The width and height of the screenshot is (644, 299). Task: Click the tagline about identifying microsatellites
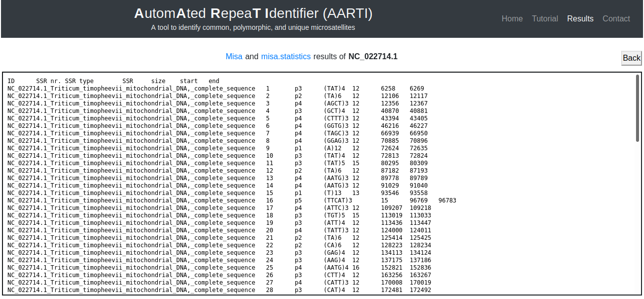253,28
